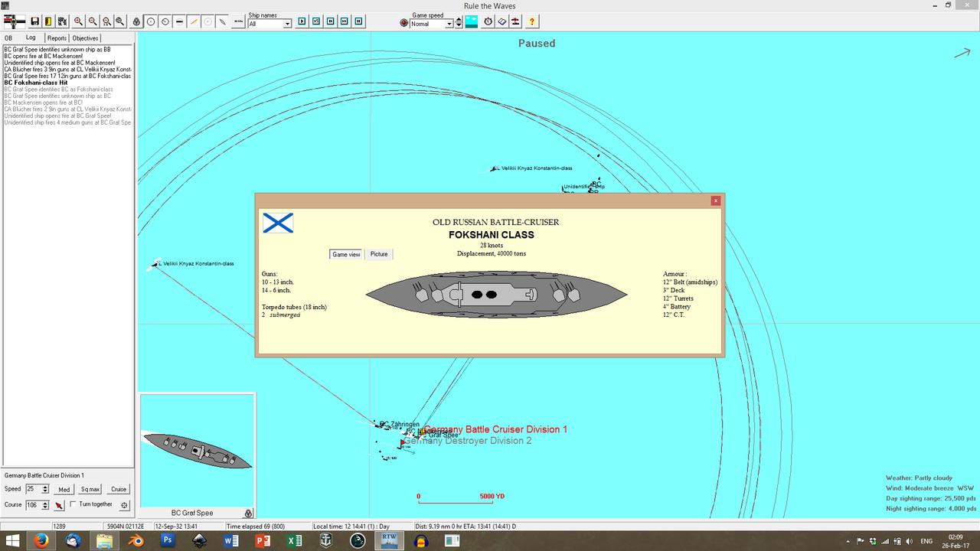Select the Zoom out tool
The height and width of the screenshot is (551, 980).
pyautogui.click(x=92, y=21)
